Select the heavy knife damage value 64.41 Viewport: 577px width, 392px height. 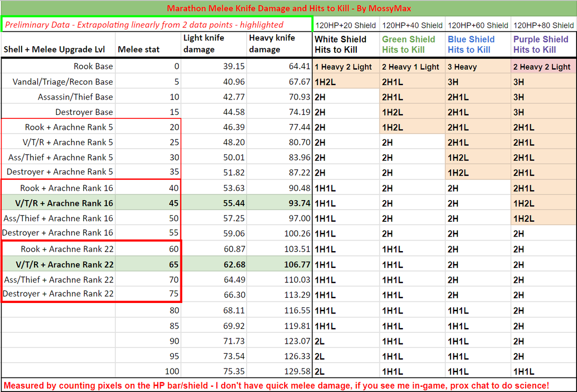pyautogui.click(x=280, y=67)
